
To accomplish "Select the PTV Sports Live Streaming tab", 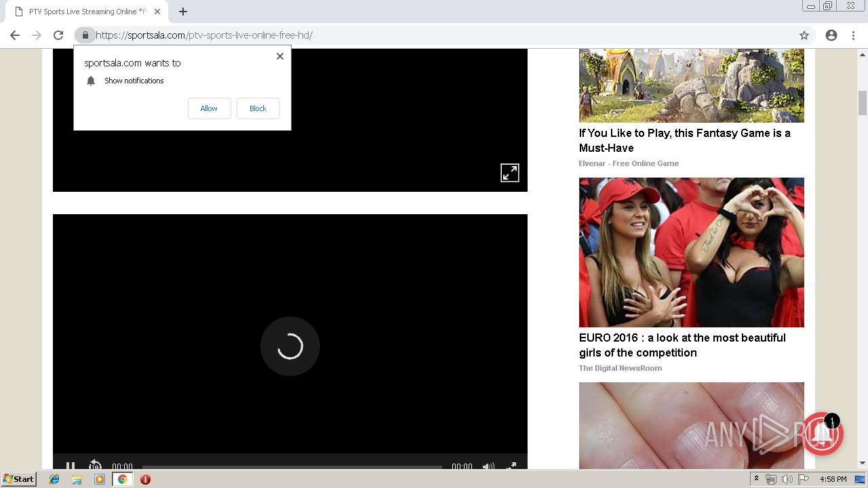I will click(x=88, y=12).
